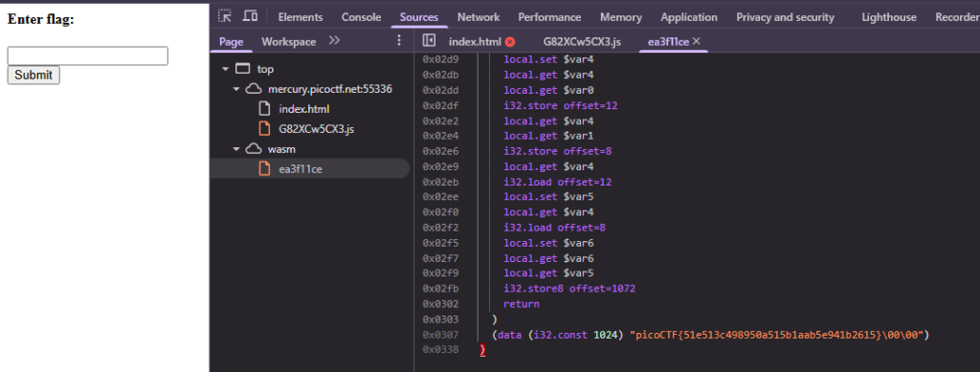Collapse the top frame tree node
The image size is (980, 372).
[x=225, y=69]
